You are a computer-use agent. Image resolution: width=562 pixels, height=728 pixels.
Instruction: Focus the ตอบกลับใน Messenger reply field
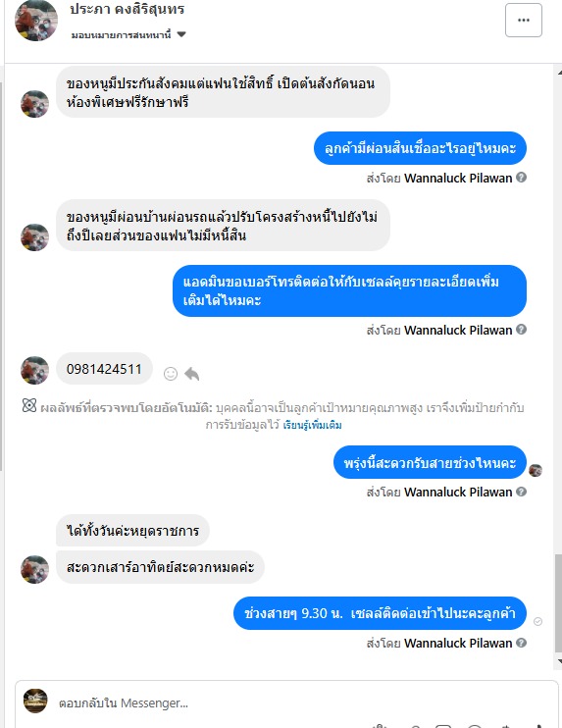[x=286, y=703]
